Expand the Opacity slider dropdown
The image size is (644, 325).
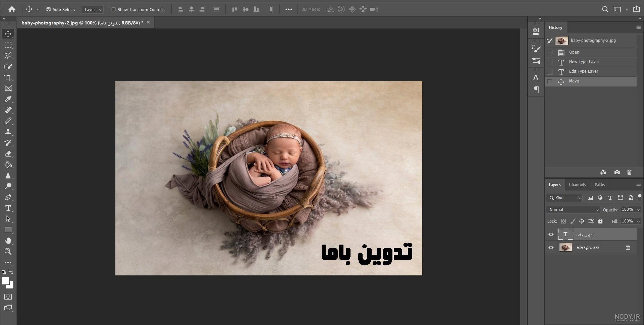[x=638, y=210]
